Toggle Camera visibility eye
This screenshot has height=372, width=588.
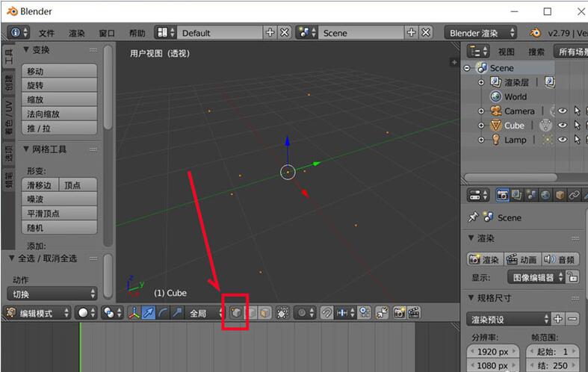pyautogui.click(x=563, y=111)
